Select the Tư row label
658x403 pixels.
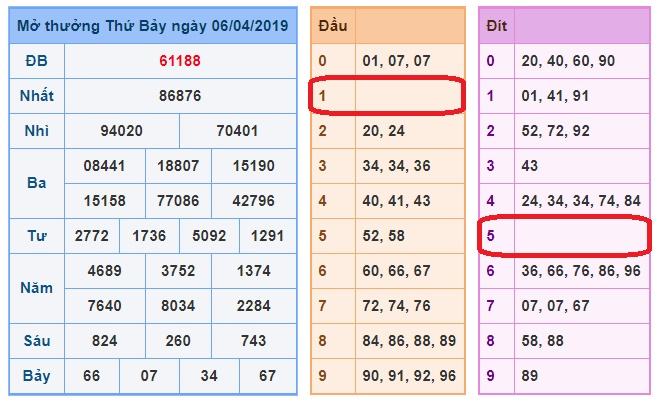click(x=36, y=236)
